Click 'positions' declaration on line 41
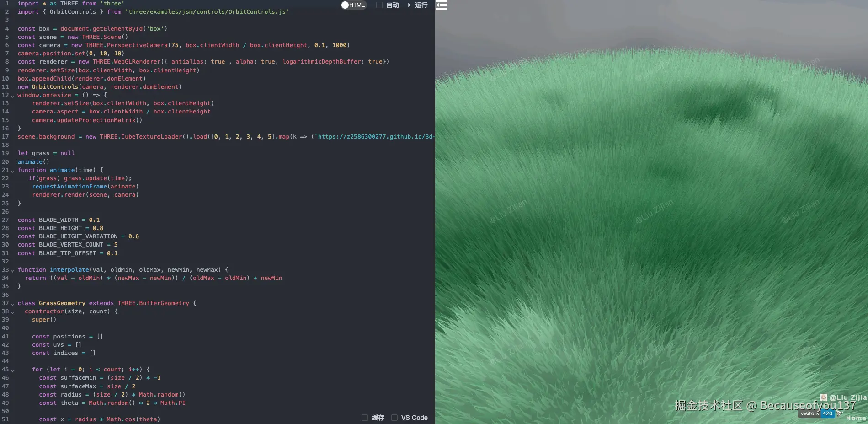 click(x=69, y=337)
